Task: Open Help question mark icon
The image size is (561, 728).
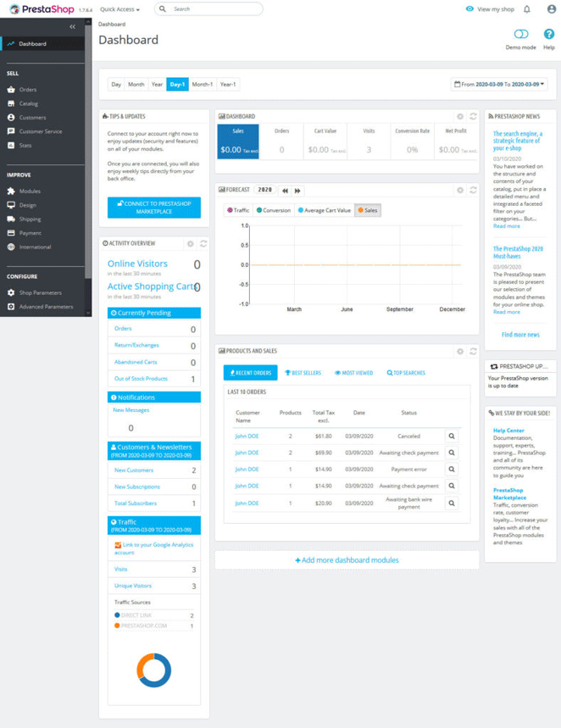Action: tap(549, 34)
